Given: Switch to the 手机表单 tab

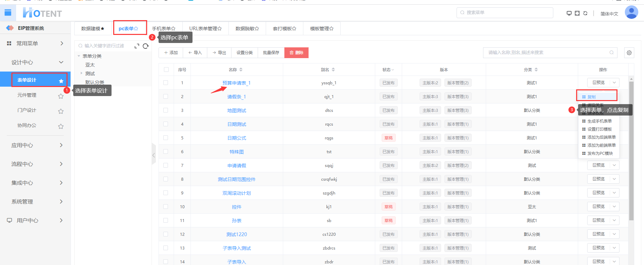Looking at the screenshot, I should click(x=164, y=29).
